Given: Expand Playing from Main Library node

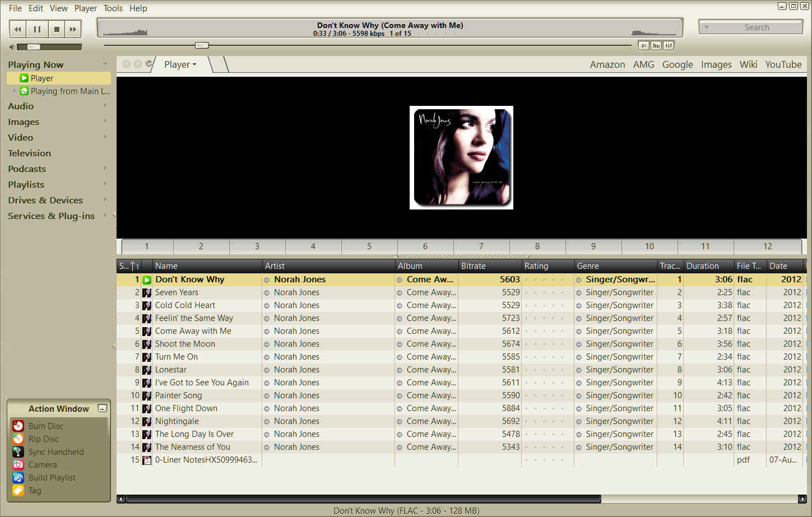Looking at the screenshot, I should (x=14, y=90).
